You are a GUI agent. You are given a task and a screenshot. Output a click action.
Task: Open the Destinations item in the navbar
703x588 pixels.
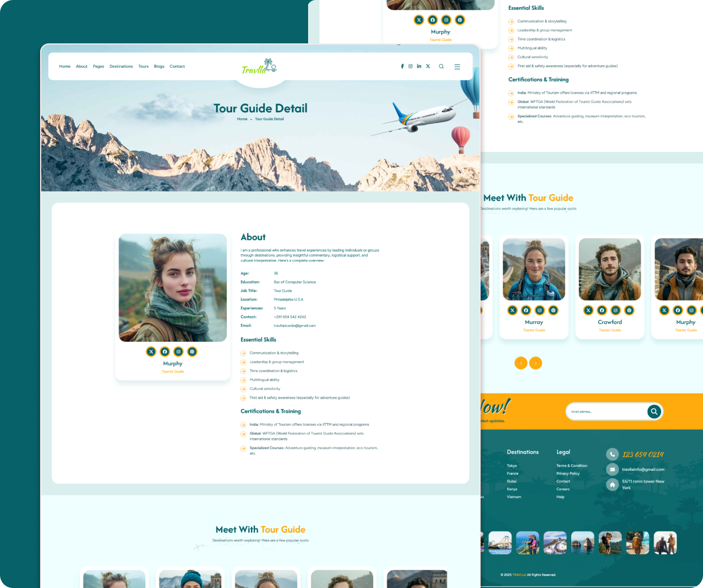(x=121, y=67)
